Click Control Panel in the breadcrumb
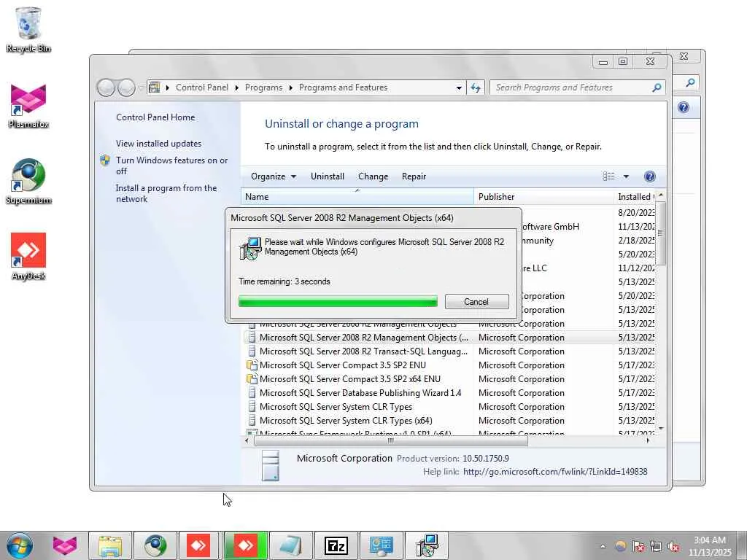The image size is (747, 560). coord(201,87)
